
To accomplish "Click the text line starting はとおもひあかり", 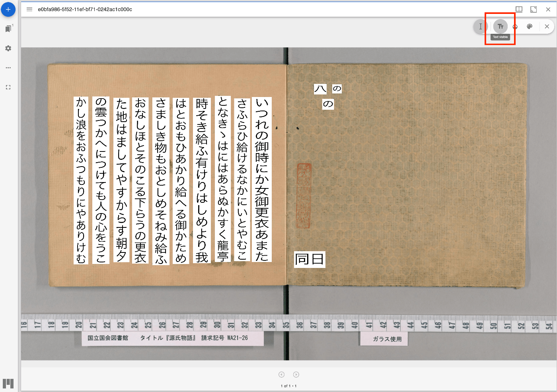I will coord(181,181).
